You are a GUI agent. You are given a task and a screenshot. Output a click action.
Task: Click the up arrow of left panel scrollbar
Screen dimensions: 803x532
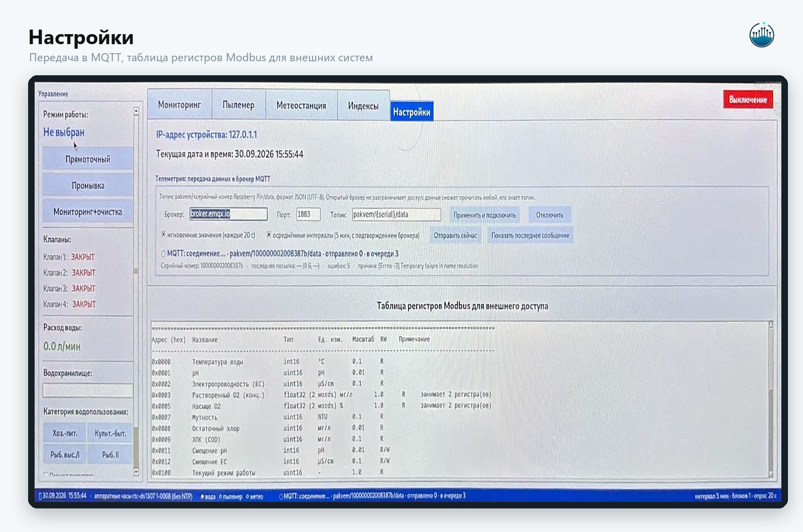click(136, 111)
